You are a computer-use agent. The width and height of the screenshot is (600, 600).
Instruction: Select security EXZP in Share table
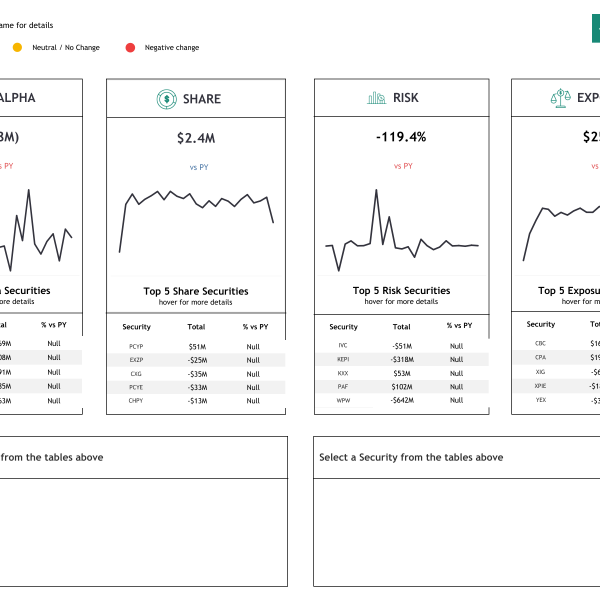pos(137,360)
